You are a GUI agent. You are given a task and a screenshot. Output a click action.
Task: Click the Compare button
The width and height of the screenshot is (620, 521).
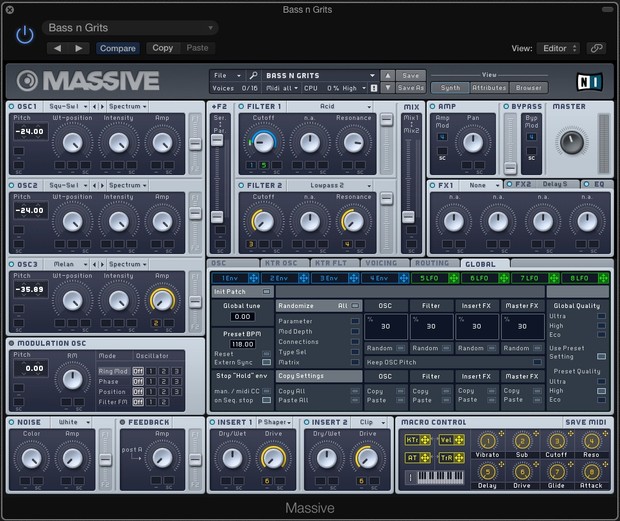point(117,48)
